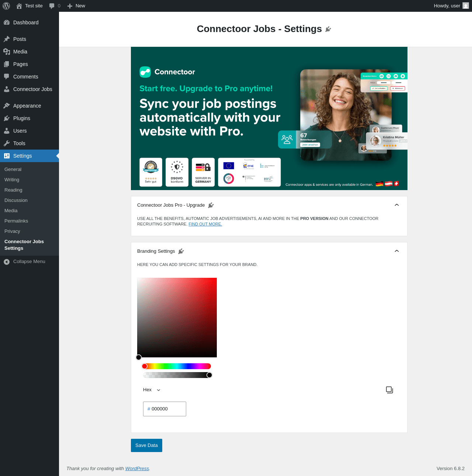472x476 pixels.
Task: Click the Appearance brush icon
Action: click(x=7, y=106)
